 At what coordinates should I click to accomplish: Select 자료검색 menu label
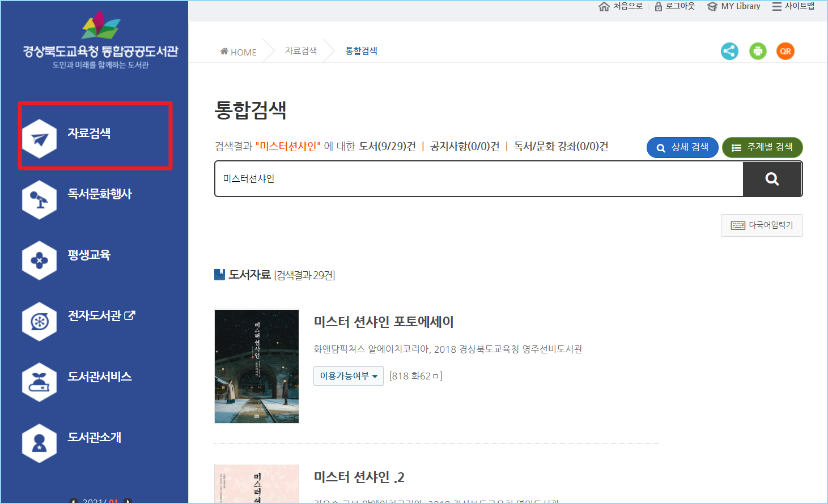click(89, 133)
